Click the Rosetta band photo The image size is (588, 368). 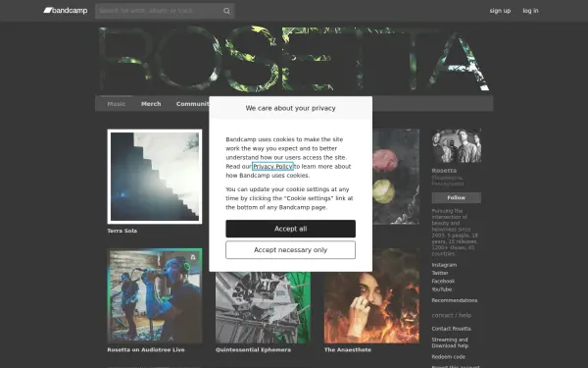[457, 146]
